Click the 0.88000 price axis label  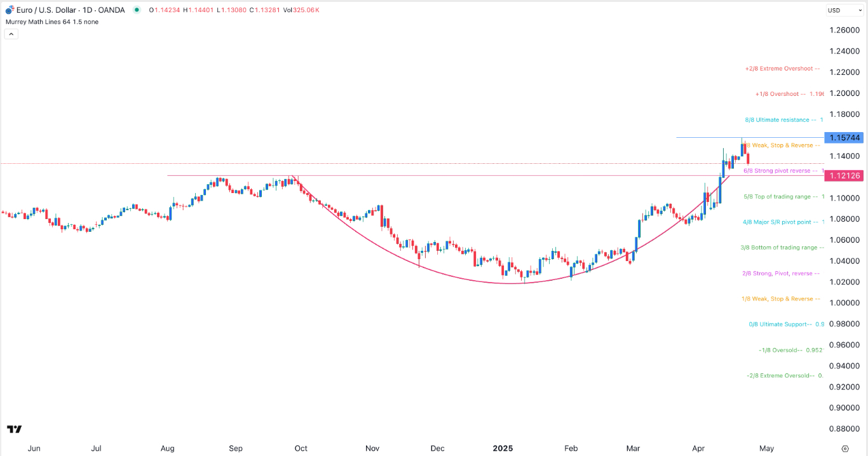pos(844,429)
